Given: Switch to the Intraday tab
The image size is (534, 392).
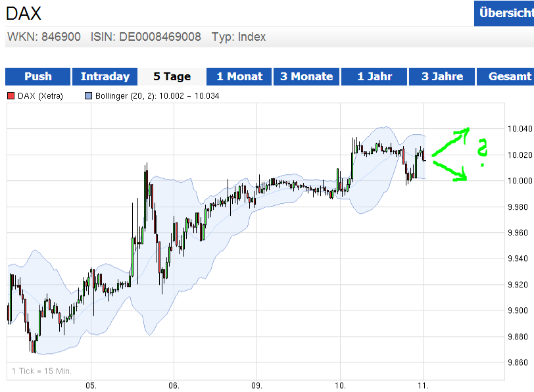Looking at the screenshot, I should (105, 77).
